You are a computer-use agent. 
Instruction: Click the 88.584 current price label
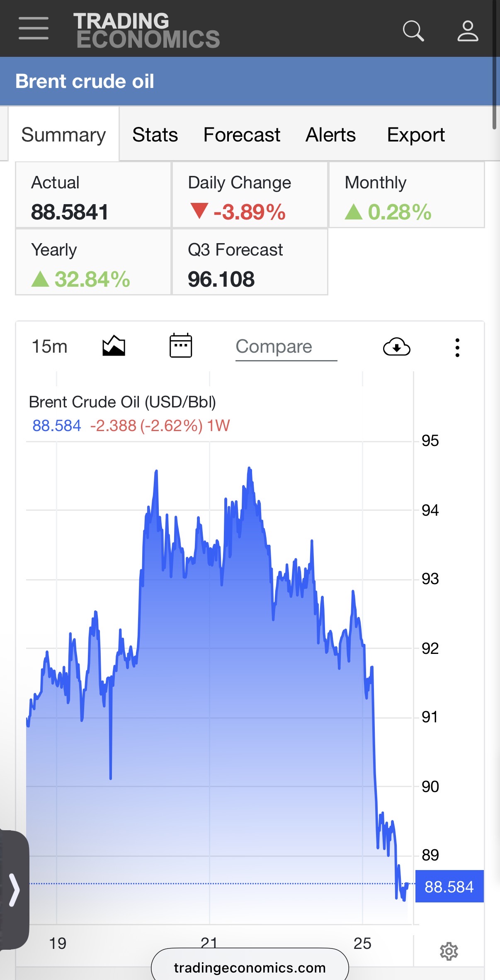click(x=449, y=887)
